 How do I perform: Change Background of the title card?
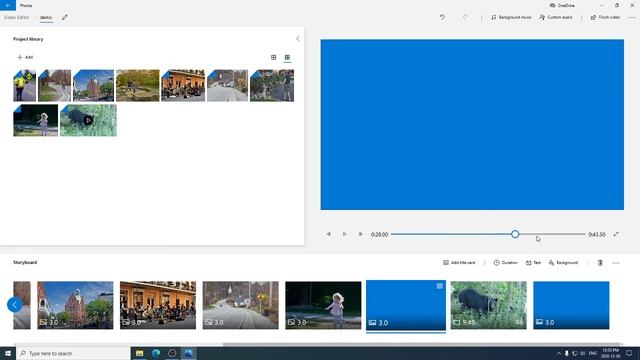[x=563, y=263]
